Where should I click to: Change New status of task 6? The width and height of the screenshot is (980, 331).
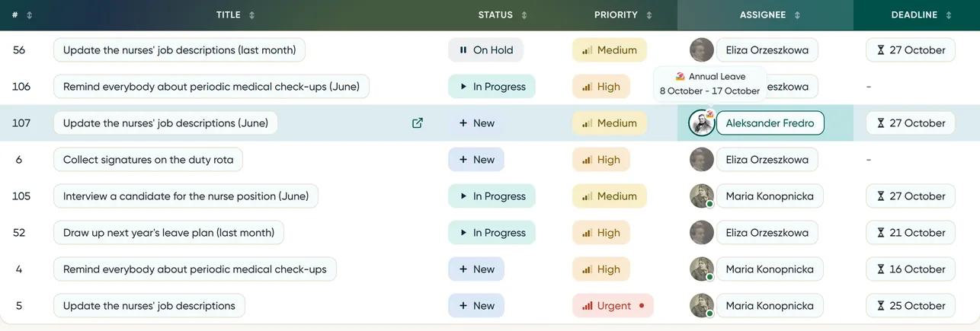(476, 160)
